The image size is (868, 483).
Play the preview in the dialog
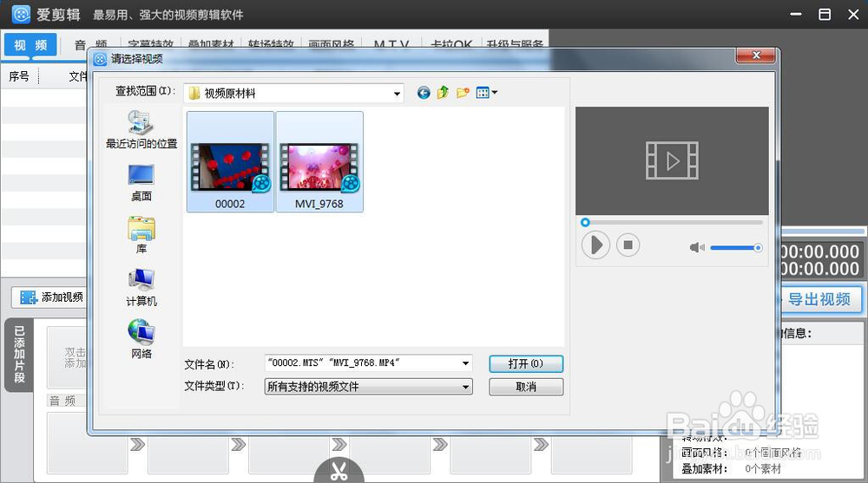(595, 245)
